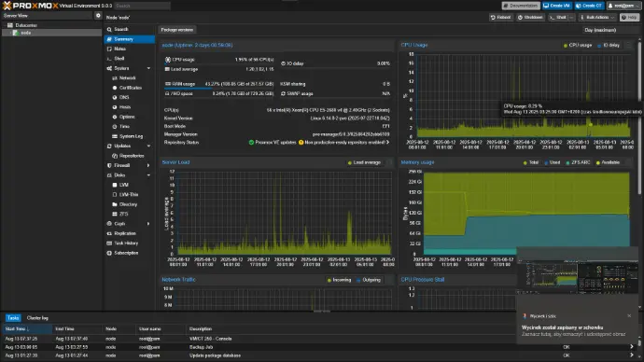
Task: Open Documentation button
Action: click(x=521, y=6)
